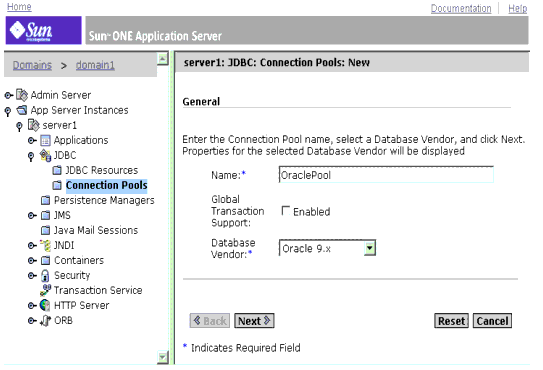Viewport: 543px width, 370px height.
Task: Select HTTP Server in the tree
Action: [81, 305]
